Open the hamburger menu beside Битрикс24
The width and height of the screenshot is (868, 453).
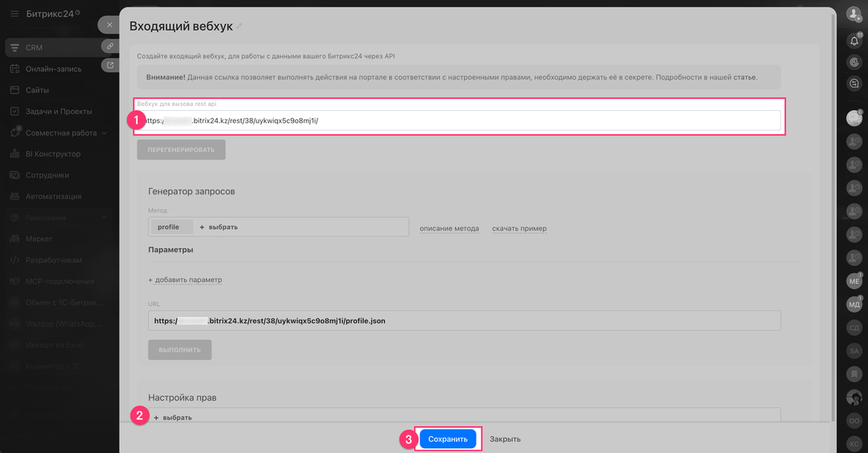pyautogui.click(x=14, y=14)
